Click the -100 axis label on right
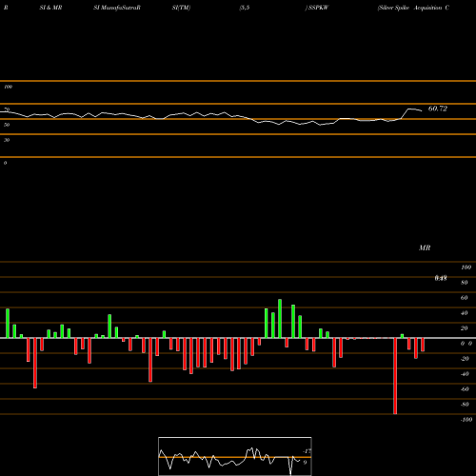The height and width of the screenshot is (476, 476). tap(466, 420)
